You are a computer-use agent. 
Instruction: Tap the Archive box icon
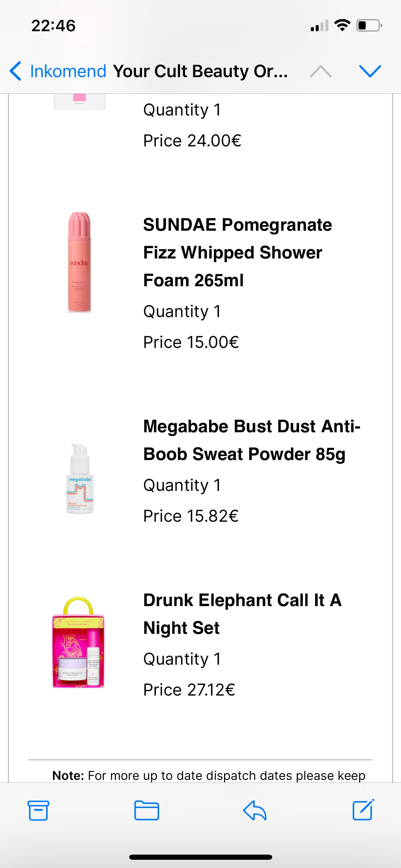click(38, 810)
